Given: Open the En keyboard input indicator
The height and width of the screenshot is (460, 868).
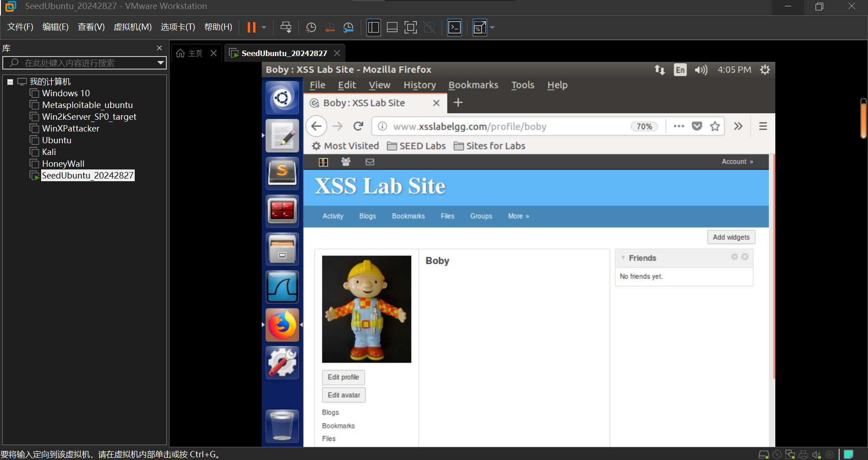Looking at the screenshot, I should pyautogui.click(x=680, y=70).
